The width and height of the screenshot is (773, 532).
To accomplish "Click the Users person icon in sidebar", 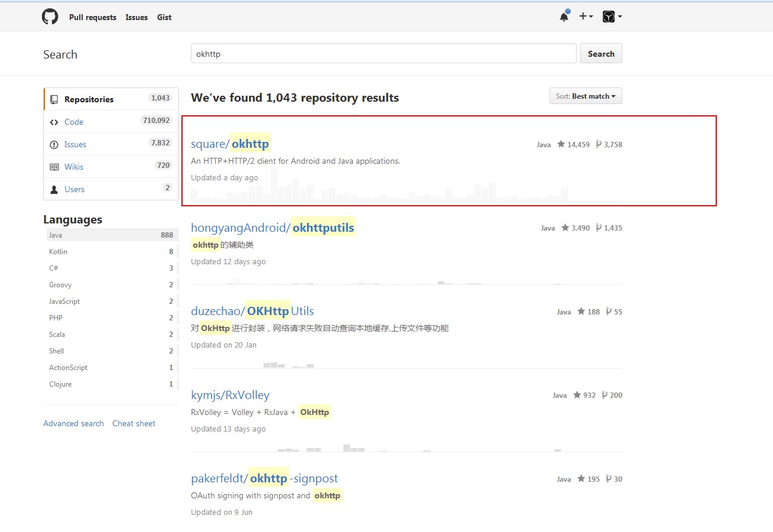I will point(54,189).
